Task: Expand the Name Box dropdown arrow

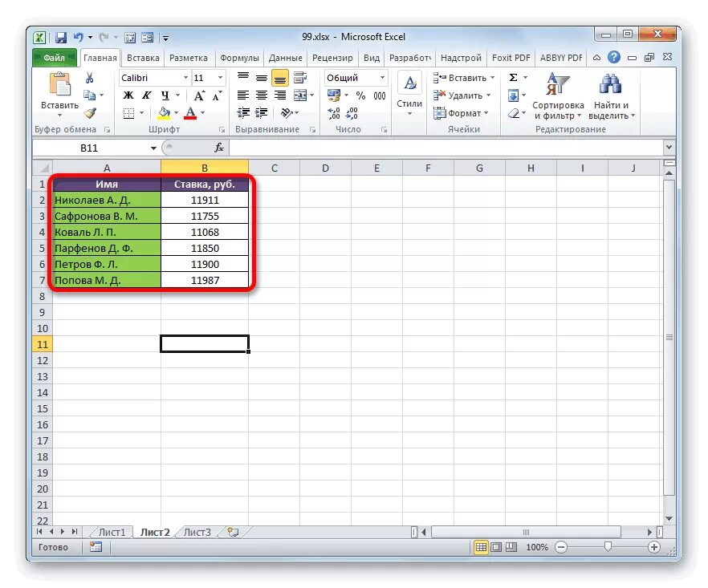Action: point(153,148)
